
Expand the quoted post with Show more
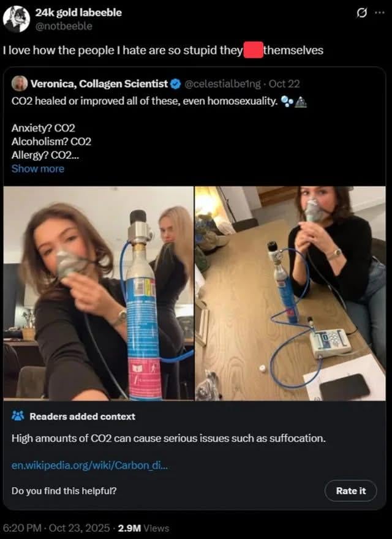37,168
